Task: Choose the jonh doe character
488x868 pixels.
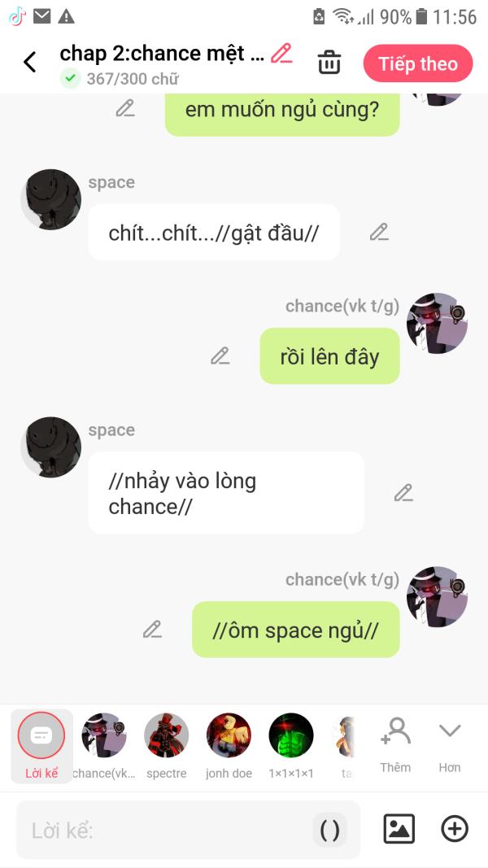Action: 229,745
